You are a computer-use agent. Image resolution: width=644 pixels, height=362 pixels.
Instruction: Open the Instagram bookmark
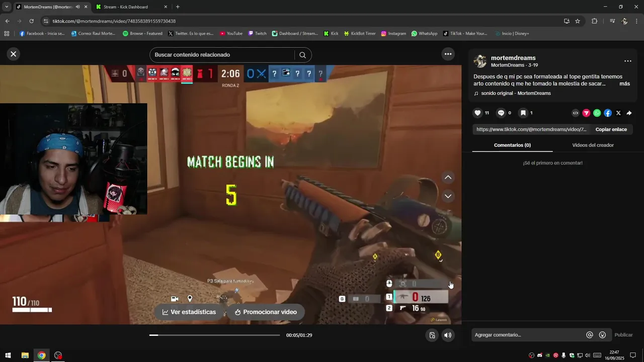393,34
